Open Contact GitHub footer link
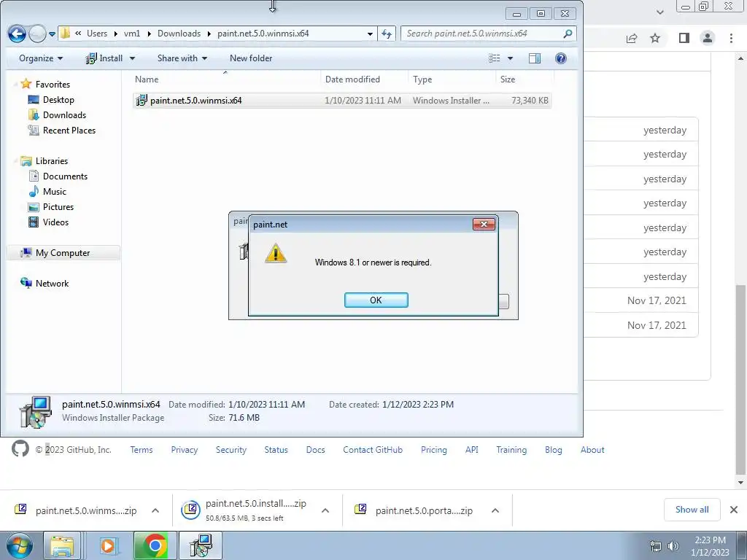 (373, 449)
